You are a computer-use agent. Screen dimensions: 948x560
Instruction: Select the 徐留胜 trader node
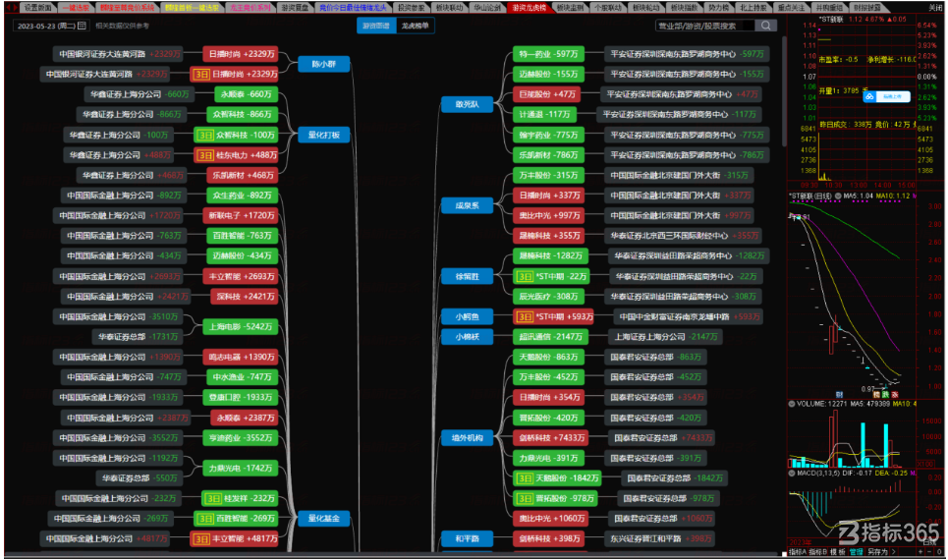(467, 276)
